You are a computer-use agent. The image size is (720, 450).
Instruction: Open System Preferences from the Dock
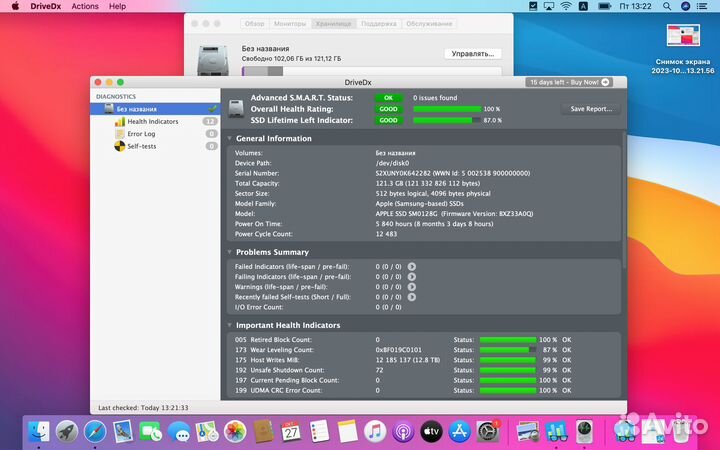click(x=488, y=432)
